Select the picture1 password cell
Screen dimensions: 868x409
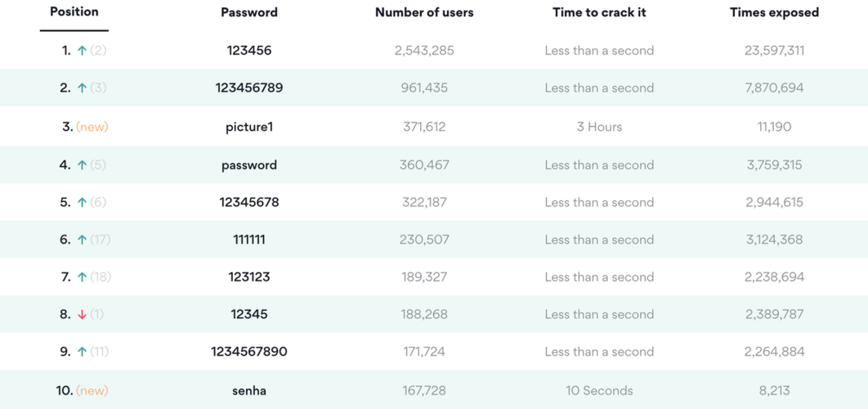pyautogui.click(x=249, y=127)
